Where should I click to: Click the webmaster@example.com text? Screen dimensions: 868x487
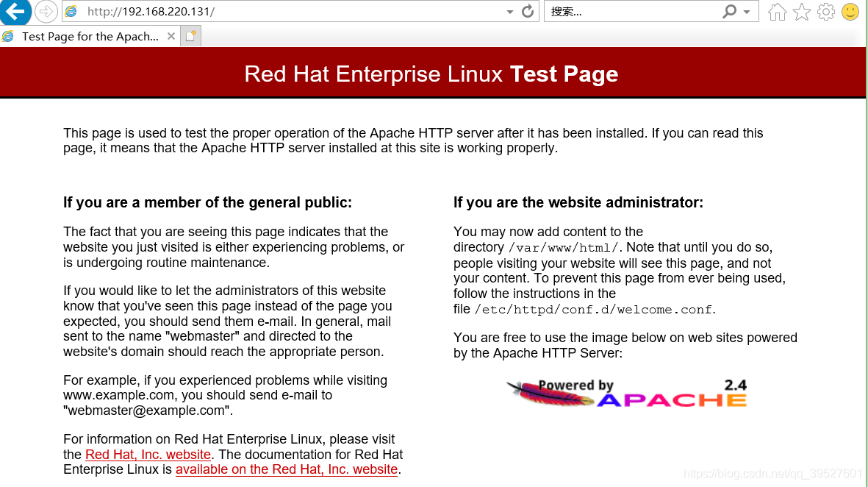(x=147, y=410)
